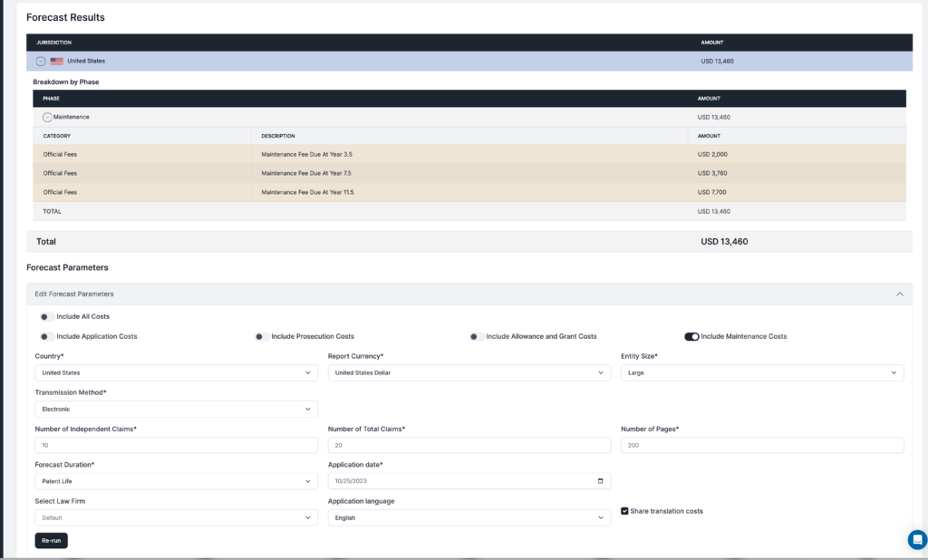Turn on Include Prosecution Costs

pos(262,336)
